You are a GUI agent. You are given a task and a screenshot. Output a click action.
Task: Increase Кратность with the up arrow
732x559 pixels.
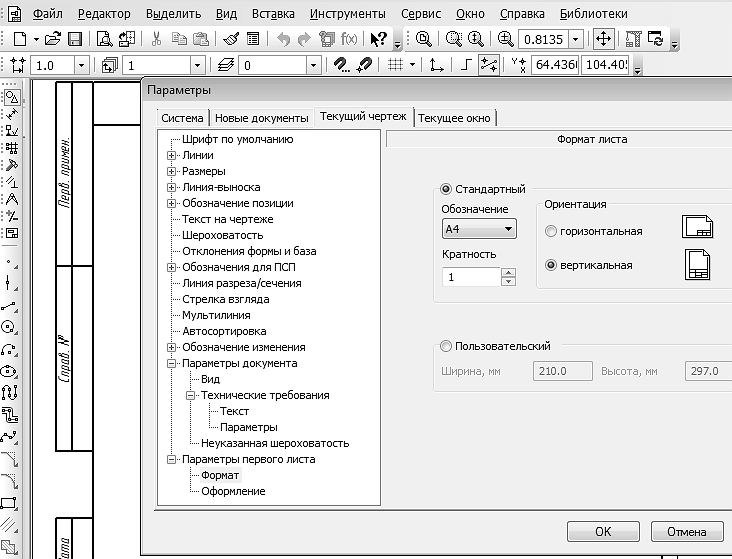pyautogui.click(x=508, y=272)
